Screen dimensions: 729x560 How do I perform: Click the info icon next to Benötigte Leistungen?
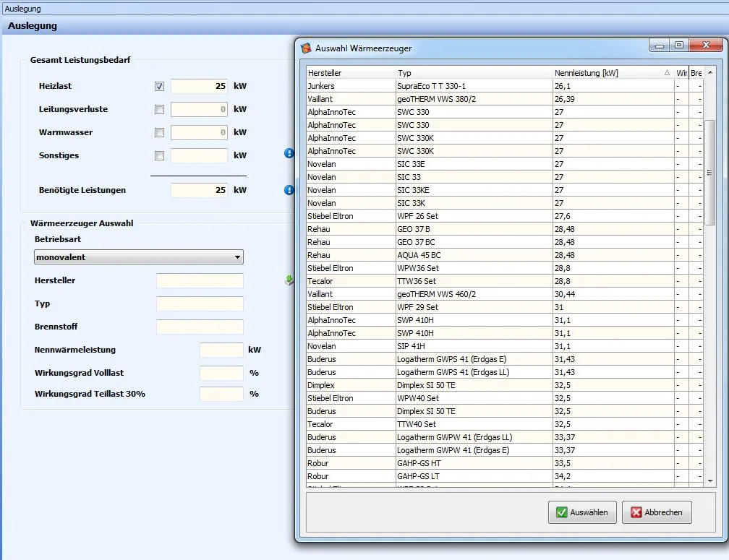289,190
